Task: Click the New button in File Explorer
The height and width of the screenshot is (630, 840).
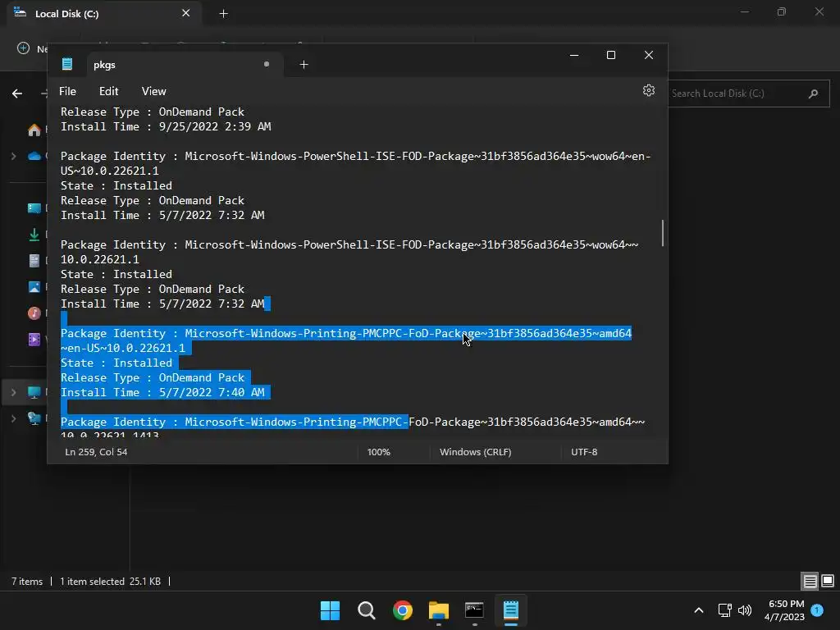Action: tap(32, 48)
